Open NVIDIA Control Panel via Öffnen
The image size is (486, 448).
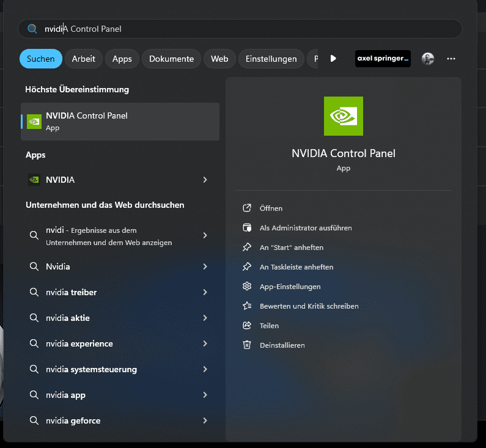coord(271,208)
